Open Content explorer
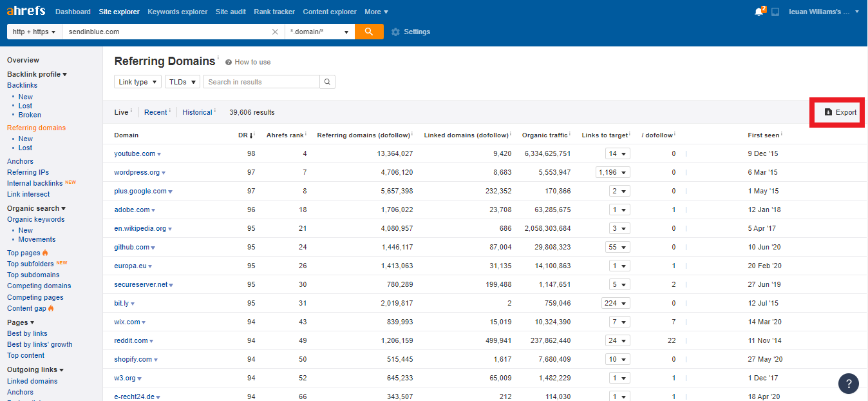 coord(330,12)
